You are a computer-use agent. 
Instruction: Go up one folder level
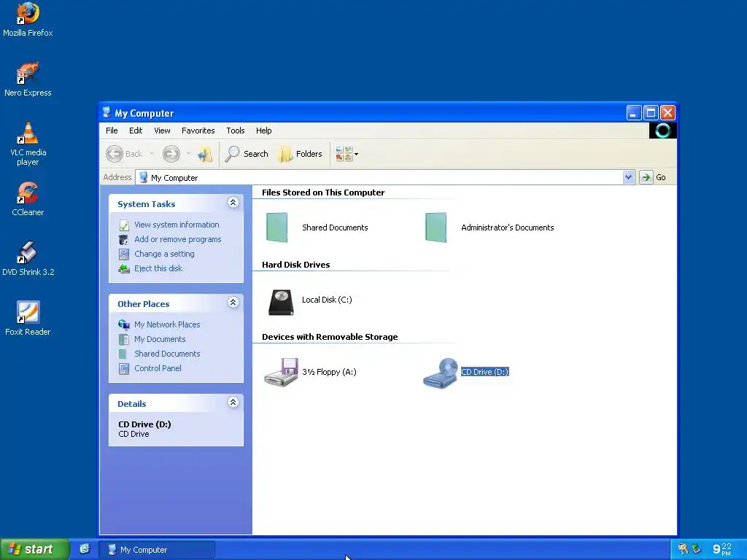coord(205,154)
